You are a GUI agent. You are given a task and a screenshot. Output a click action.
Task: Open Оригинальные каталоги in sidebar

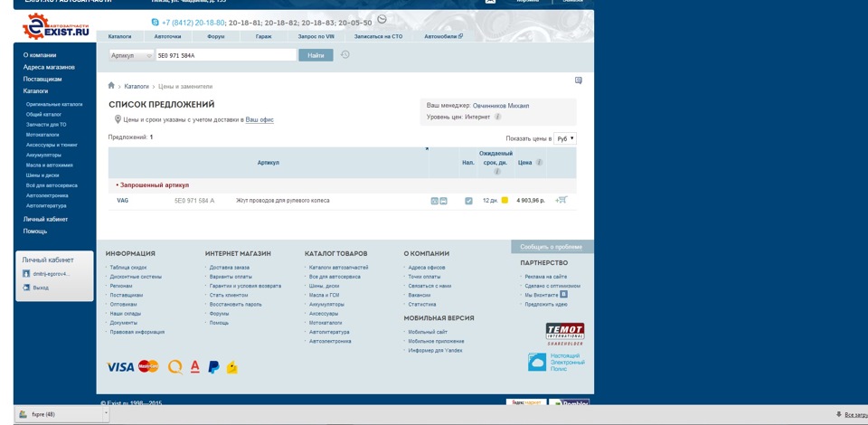pyautogui.click(x=54, y=104)
